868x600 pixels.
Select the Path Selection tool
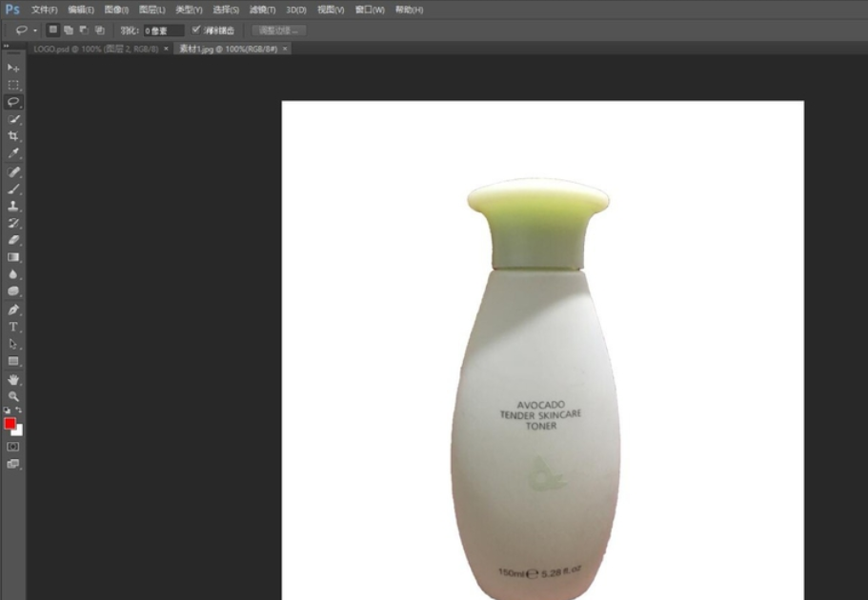(x=13, y=344)
